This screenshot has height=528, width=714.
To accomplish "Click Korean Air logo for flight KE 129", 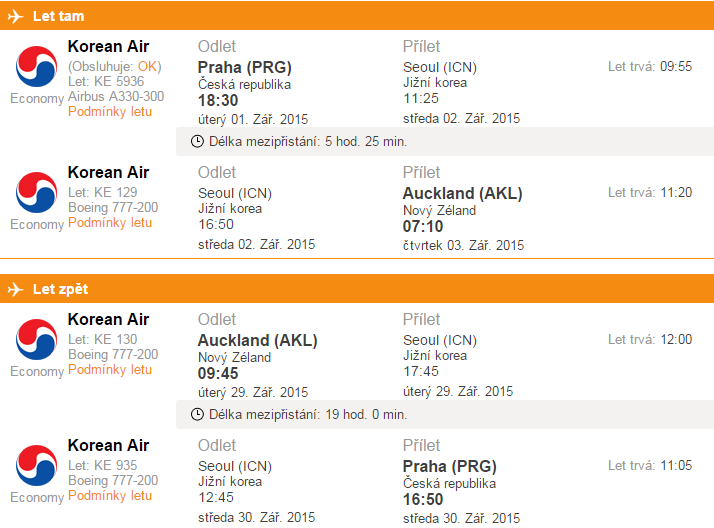I will tap(36, 193).
